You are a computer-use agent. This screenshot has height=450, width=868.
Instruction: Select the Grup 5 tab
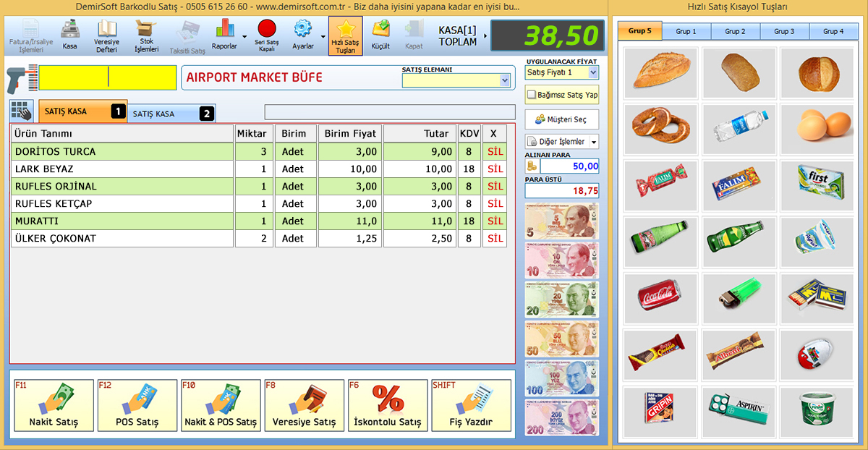pyautogui.click(x=639, y=31)
